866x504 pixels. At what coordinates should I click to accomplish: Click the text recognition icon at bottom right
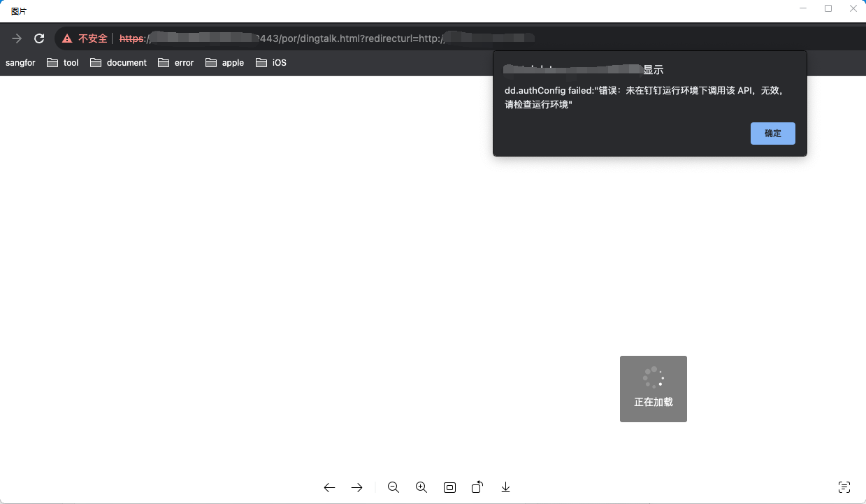[844, 487]
